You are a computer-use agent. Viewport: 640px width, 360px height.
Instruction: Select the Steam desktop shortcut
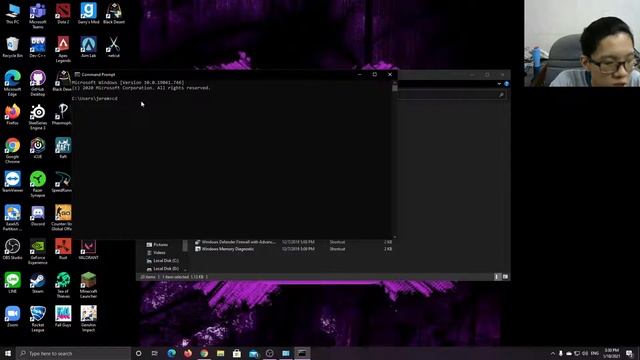[x=38, y=283]
